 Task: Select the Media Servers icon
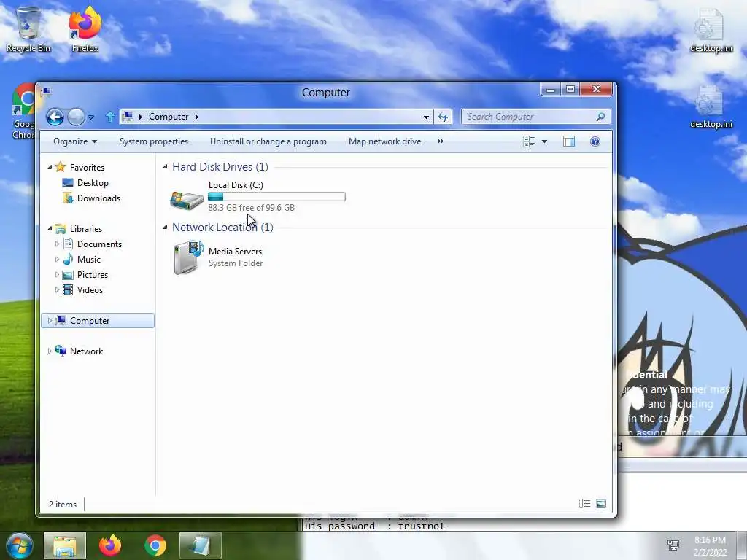(188, 257)
